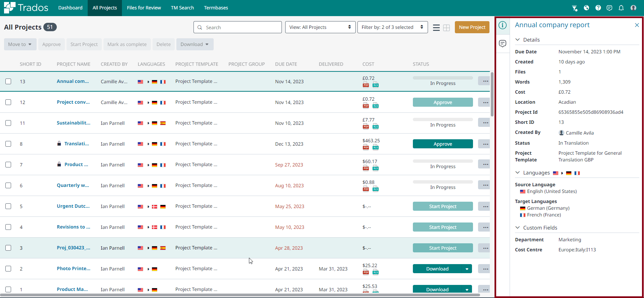Check the box for Photo Printer project
This screenshot has height=298, width=644.
8,269
